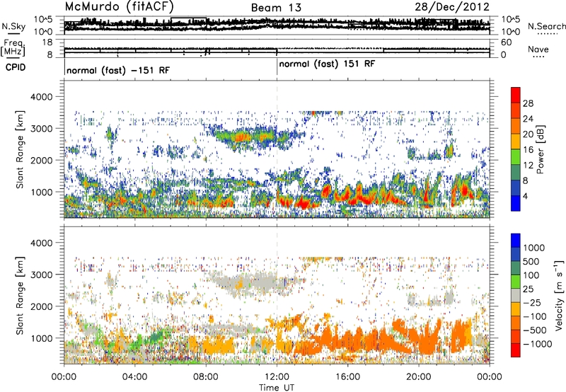Click the '-1000' value on Velocity colorbar
The width and height of the screenshot is (566, 392).
537,344
